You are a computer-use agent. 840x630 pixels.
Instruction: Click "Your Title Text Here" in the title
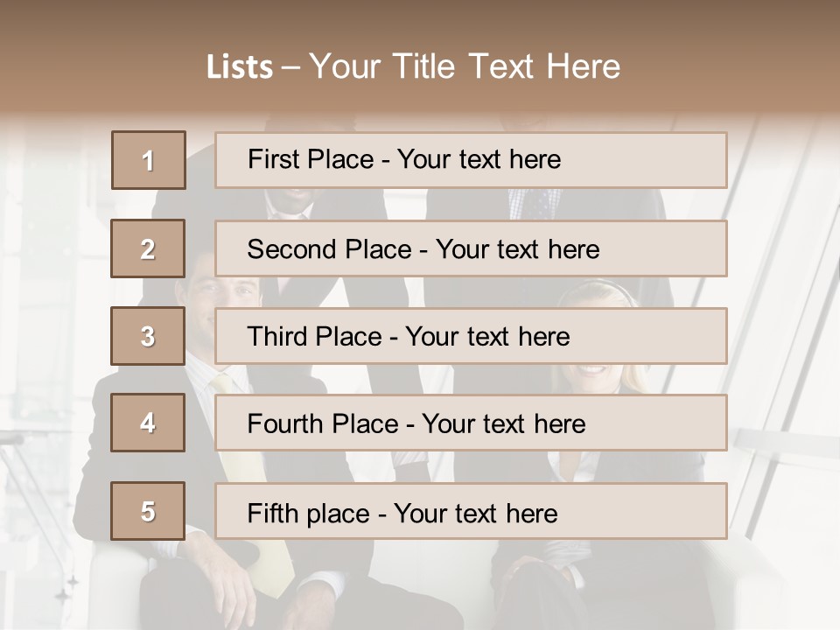(465, 66)
